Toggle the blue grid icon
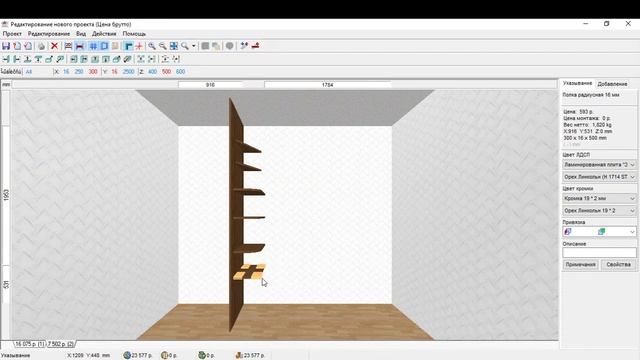Viewport: 640px width, 360px height. 93,46
